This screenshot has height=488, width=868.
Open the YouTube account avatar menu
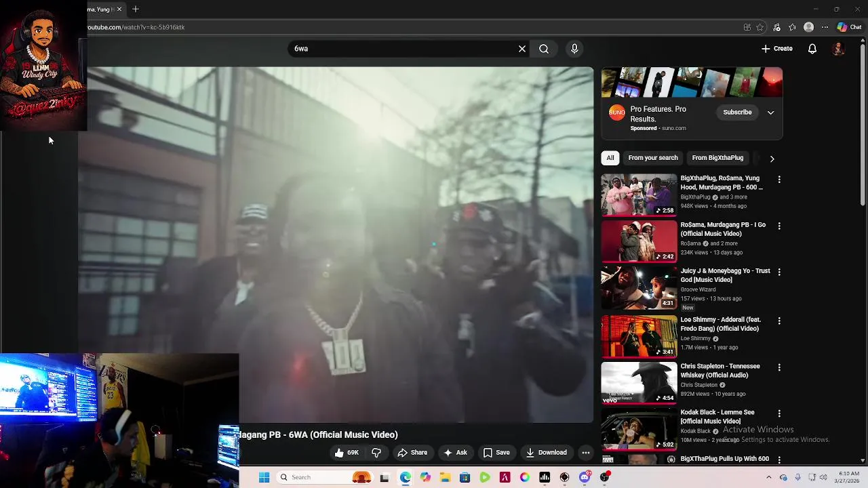pos(839,49)
